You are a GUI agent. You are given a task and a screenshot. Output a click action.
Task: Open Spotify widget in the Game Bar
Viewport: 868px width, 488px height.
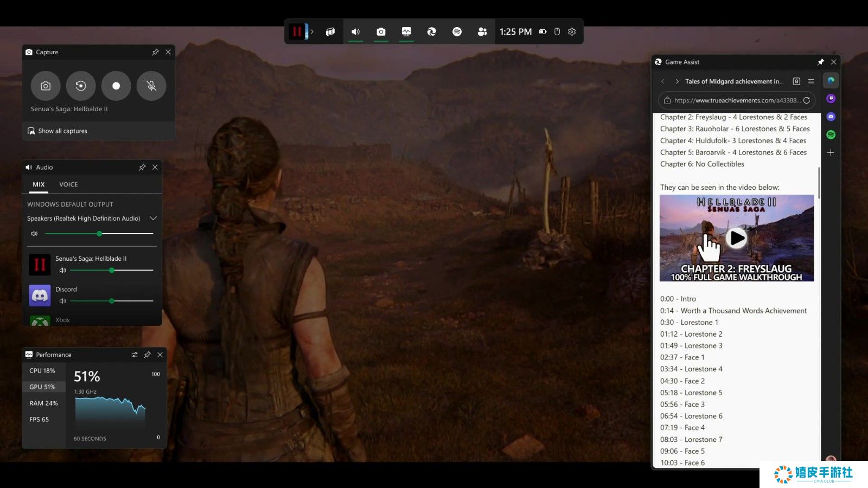point(457,32)
